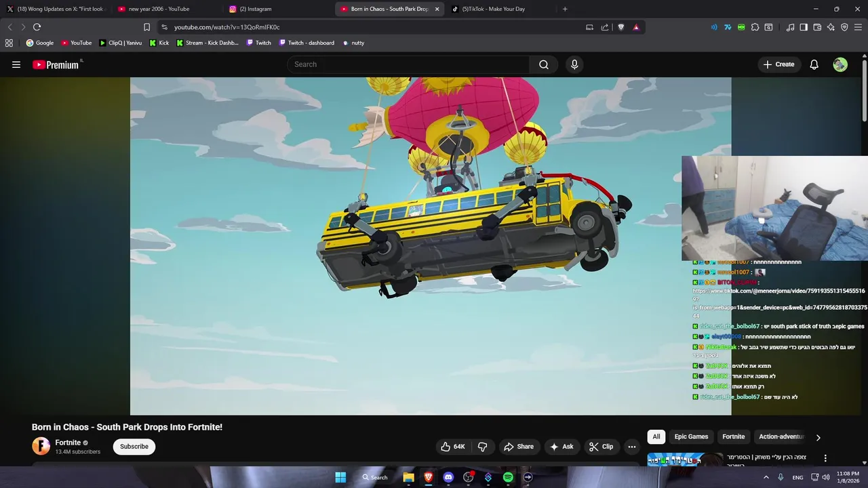Screen dimensions: 868x488
Task: Select the Action-adventure filter chip
Action: (x=781, y=436)
